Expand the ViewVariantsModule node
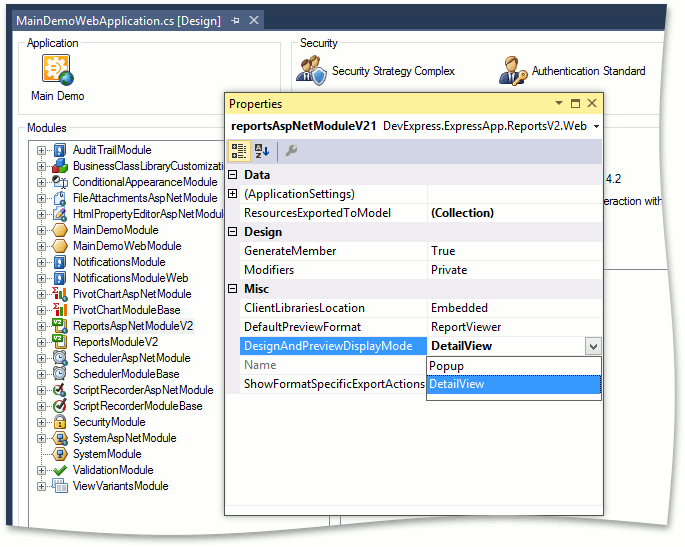 (x=41, y=486)
